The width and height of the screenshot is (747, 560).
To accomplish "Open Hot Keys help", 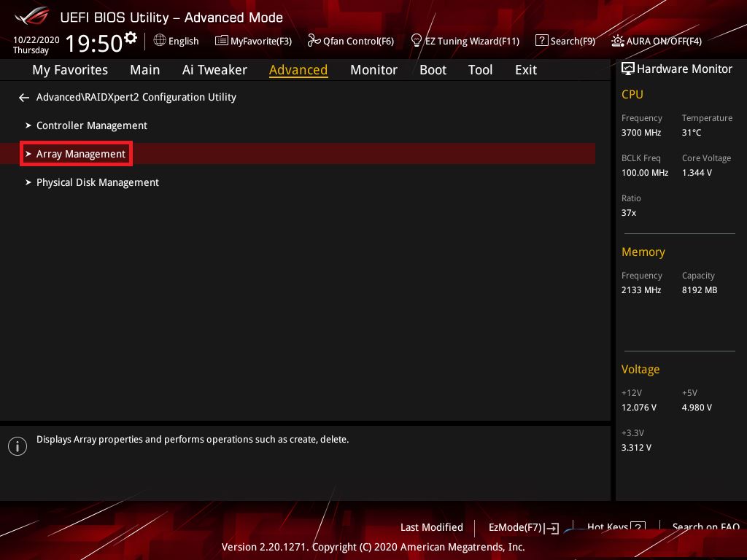I will click(x=608, y=526).
